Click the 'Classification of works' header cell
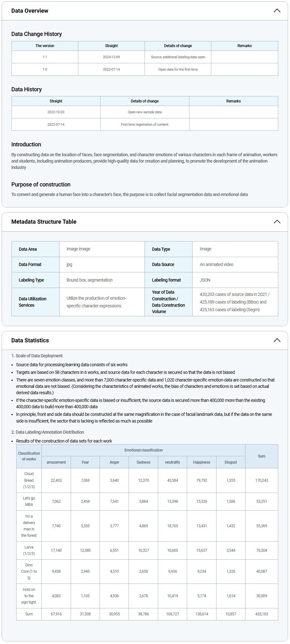 (29, 456)
